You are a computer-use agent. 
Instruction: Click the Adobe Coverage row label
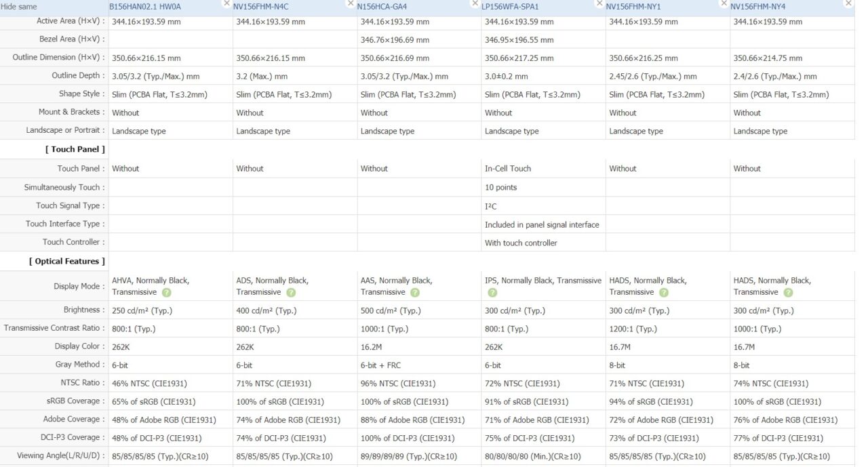tap(74, 420)
